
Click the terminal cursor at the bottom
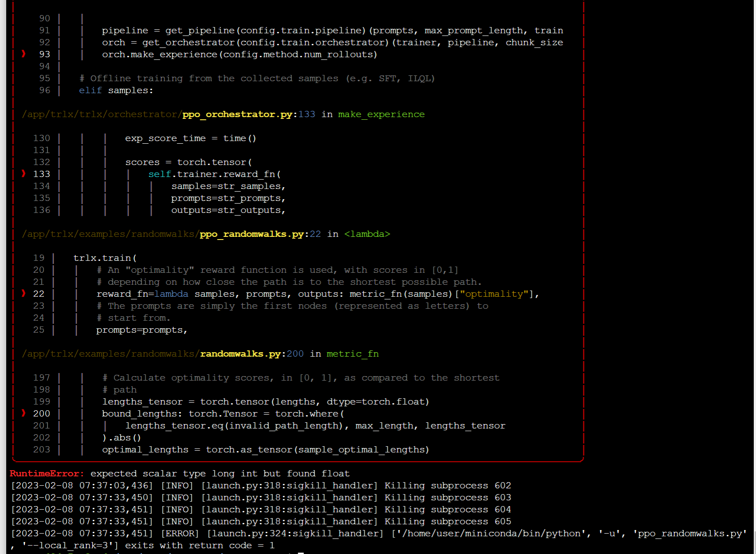pyautogui.click(x=300, y=553)
